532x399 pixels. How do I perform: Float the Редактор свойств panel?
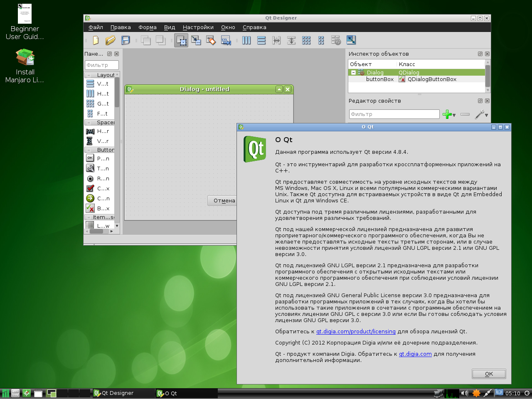(480, 101)
